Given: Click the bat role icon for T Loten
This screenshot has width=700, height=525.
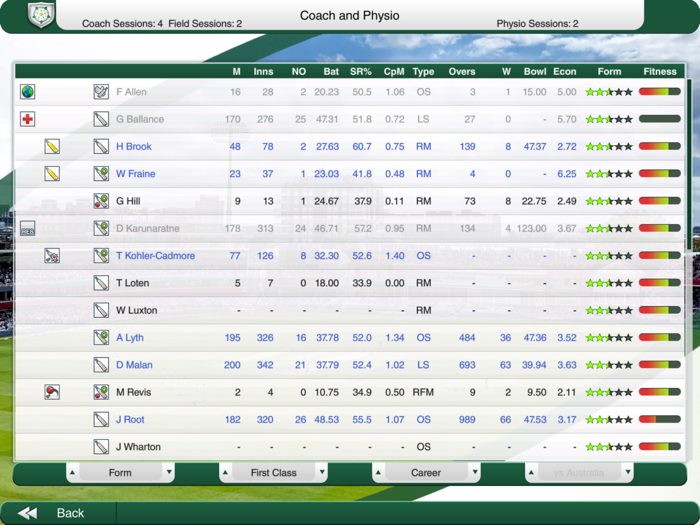Looking at the screenshot, I should [101, 283].
